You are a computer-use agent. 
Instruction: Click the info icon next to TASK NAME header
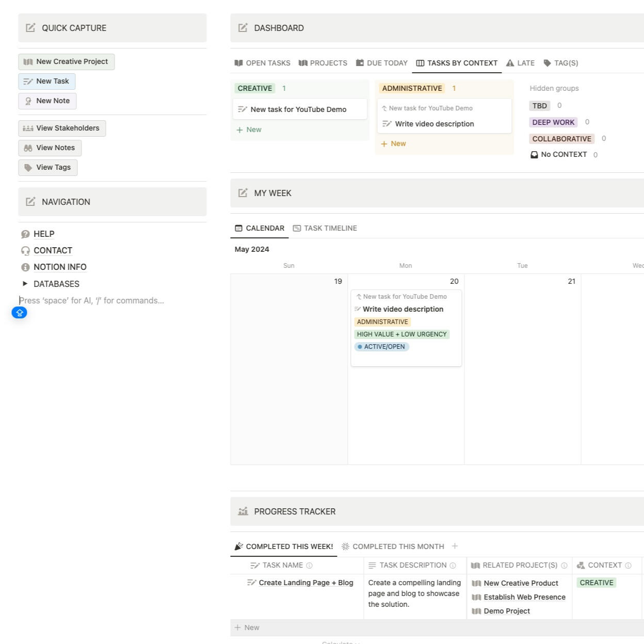[x=309, y=565]
